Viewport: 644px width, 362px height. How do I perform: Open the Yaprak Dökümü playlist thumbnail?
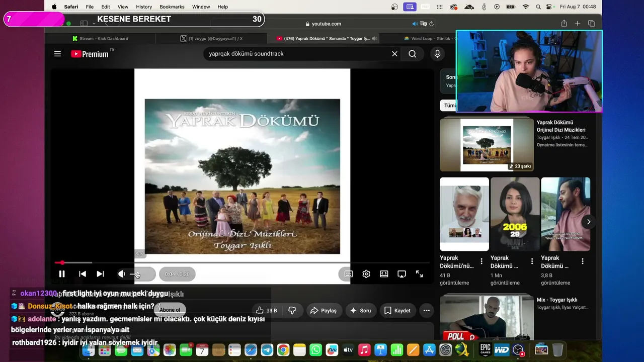[x=487, y=145]
